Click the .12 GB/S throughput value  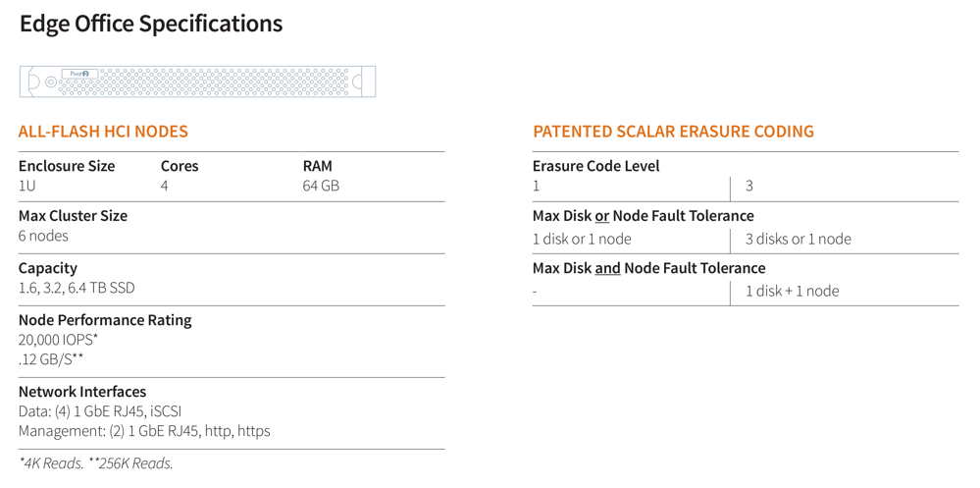click(x=51, y=359)
